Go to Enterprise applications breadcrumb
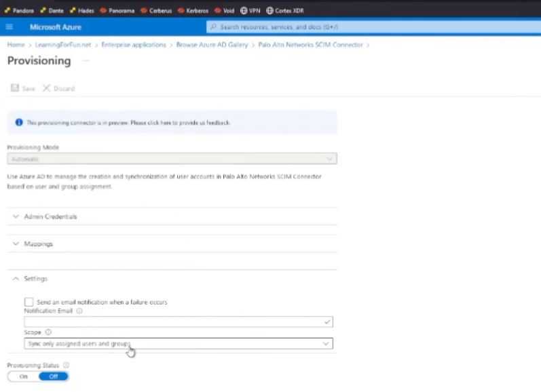The width and height of the screenshot is (541, 392). (134, 45)
